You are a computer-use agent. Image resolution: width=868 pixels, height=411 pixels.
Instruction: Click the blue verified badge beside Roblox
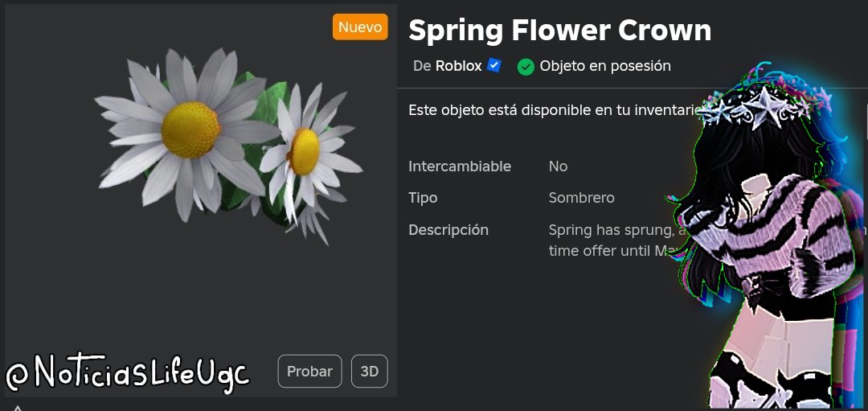(493, 66)
